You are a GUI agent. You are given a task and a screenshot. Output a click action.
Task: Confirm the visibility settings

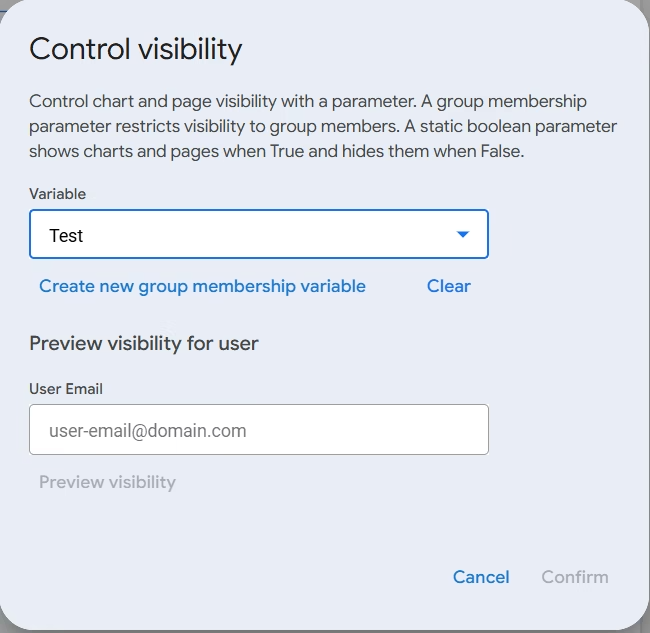(574, 577)
